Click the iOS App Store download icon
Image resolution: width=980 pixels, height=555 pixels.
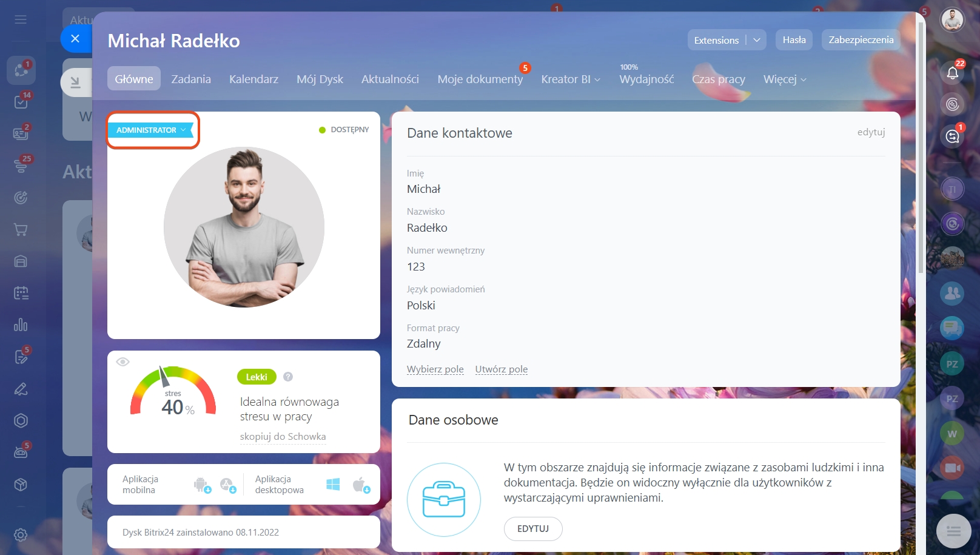[x=228, y=485]
